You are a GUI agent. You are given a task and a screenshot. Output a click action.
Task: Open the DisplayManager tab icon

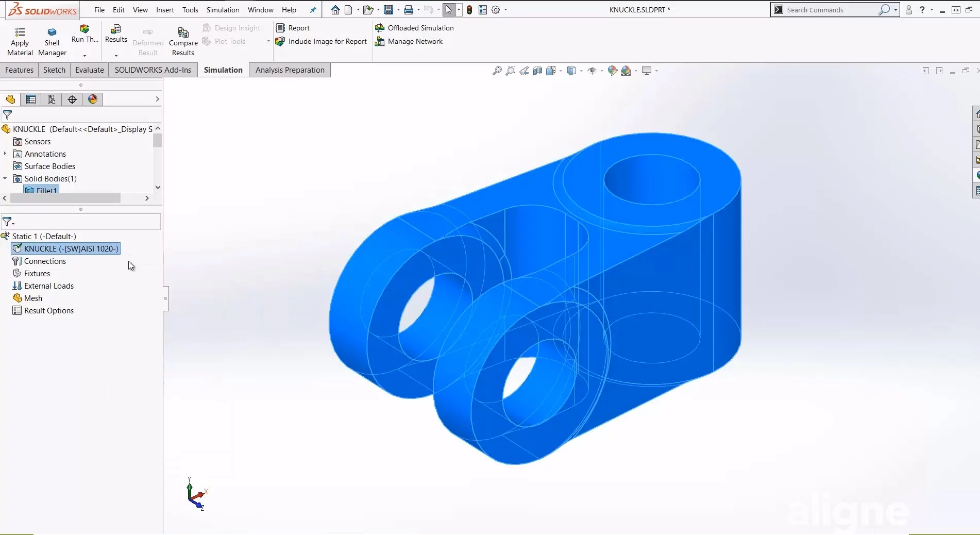click(x=93, y=99)
